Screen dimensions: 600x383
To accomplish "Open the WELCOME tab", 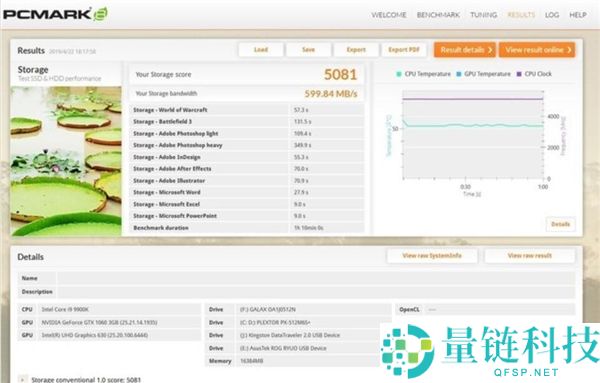I will 389,15.
